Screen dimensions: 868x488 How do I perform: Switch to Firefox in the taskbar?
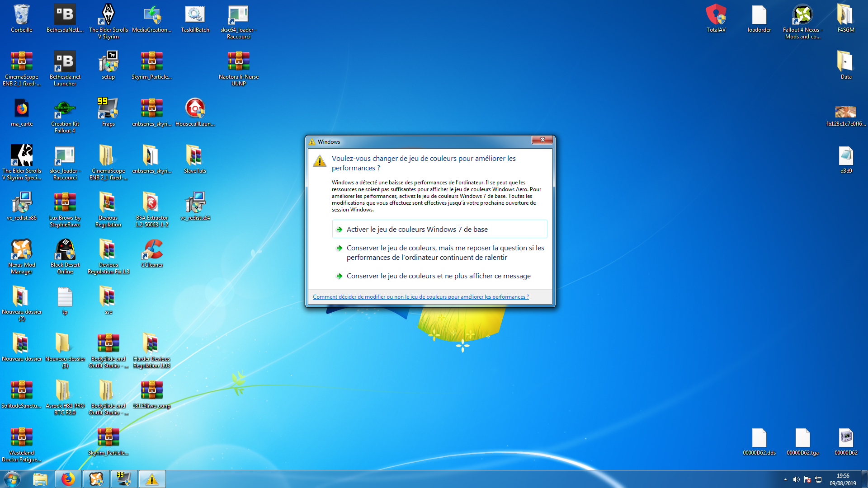[68, 479]
